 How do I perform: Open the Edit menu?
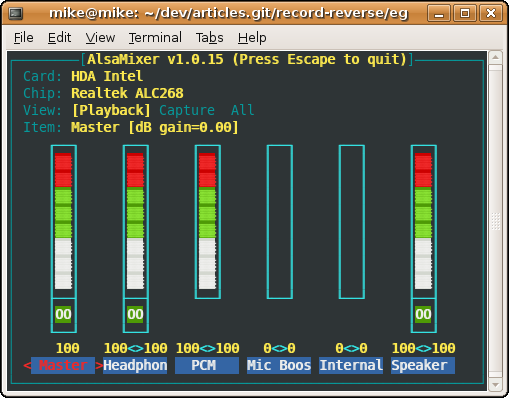pyautogui.click(x=59, y=38)
